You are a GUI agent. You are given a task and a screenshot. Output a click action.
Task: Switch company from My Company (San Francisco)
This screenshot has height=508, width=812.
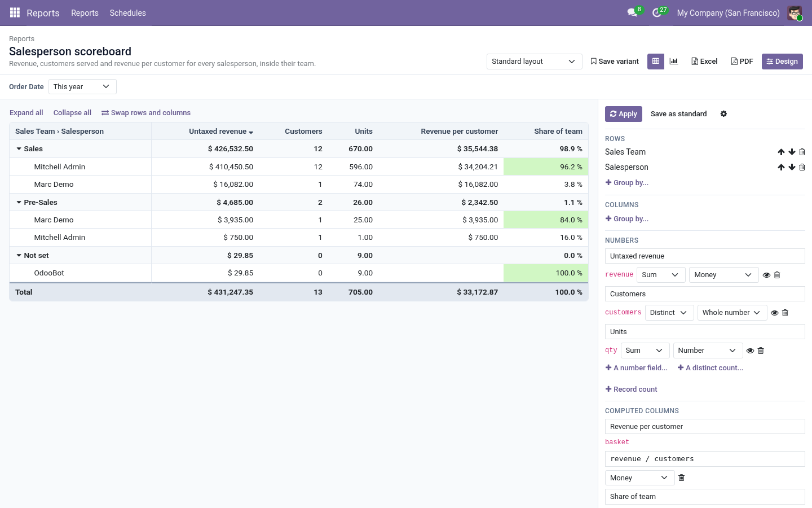coord(728,13)
